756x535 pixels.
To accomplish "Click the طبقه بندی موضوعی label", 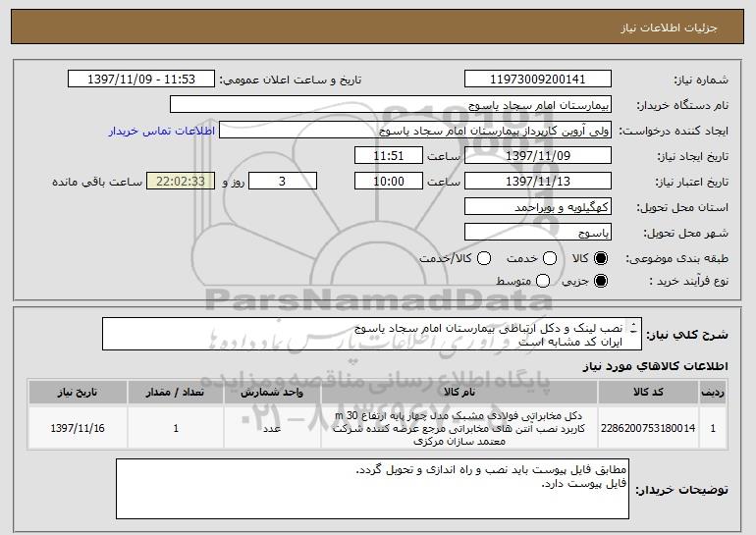I will point(676,259).
